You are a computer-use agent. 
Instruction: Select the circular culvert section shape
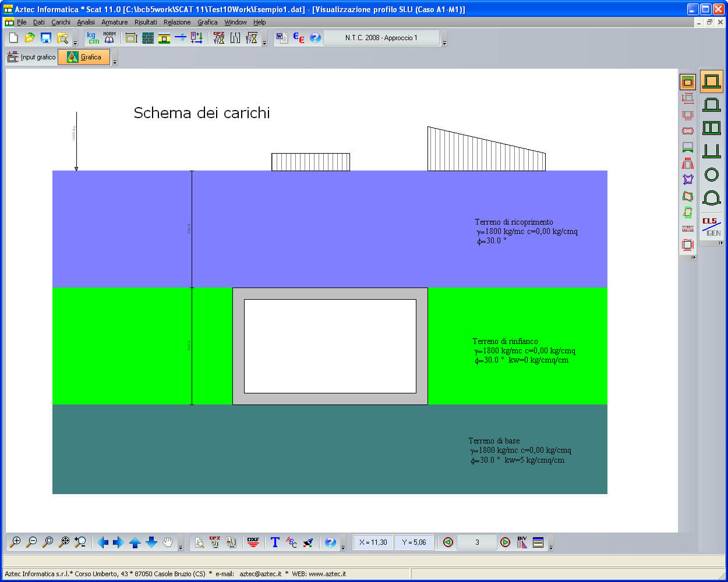(711, 174)
